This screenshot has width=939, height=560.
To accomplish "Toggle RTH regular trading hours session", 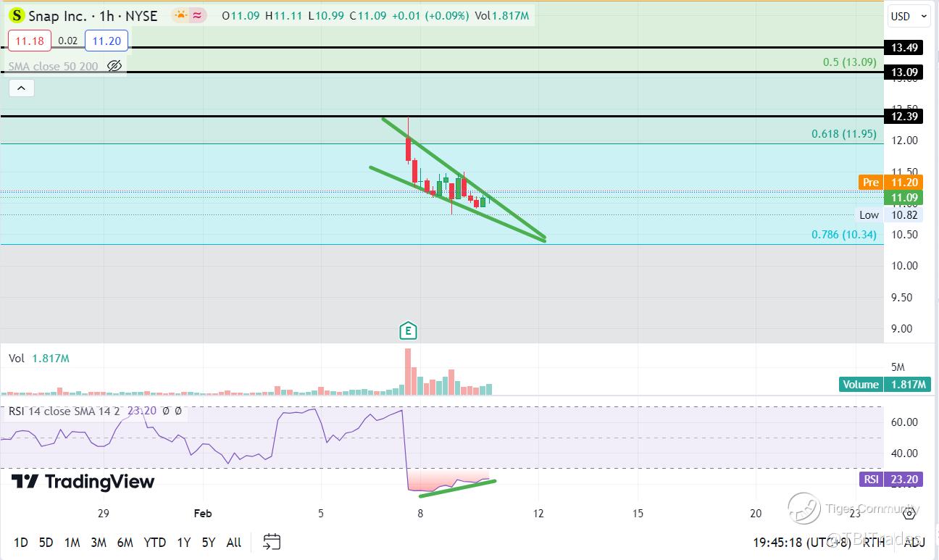I will tap(873, 541).
